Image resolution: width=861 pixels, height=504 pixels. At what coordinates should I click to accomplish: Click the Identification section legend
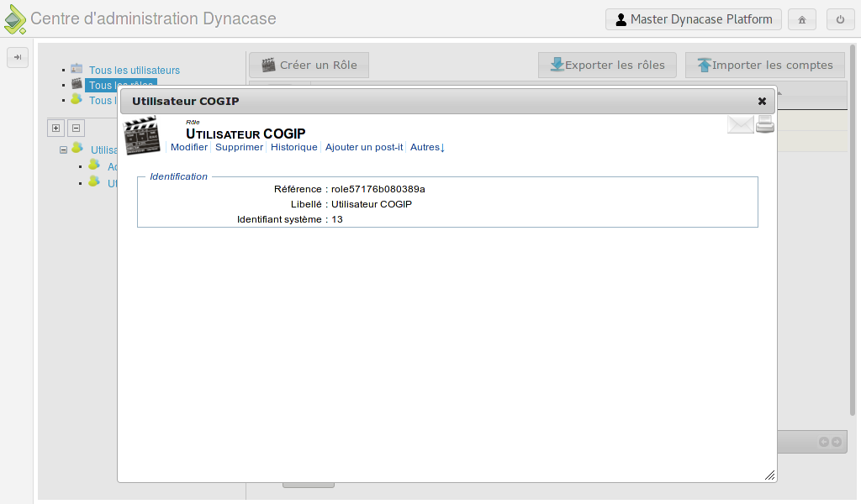click(178, 176)
